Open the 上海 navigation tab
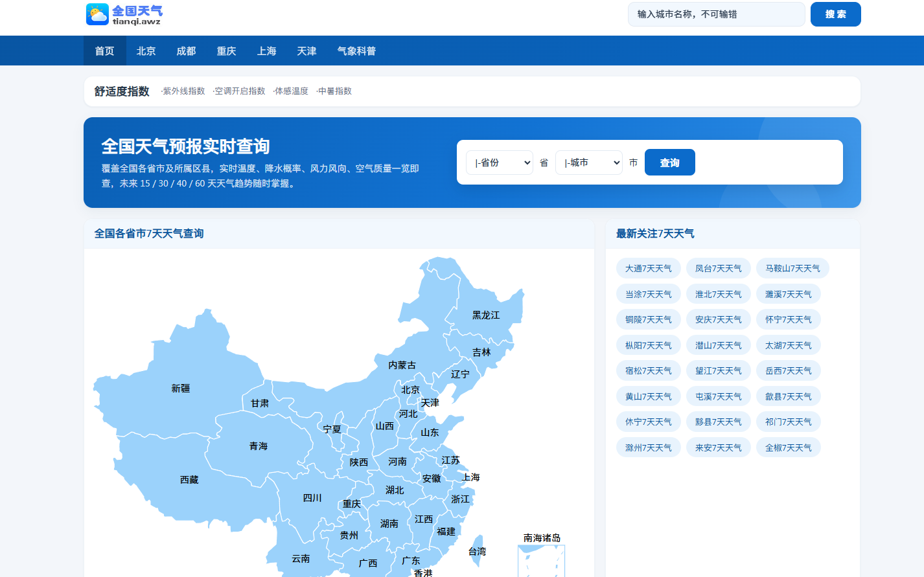This screenshot has width=924, height=577. [266, 51]
